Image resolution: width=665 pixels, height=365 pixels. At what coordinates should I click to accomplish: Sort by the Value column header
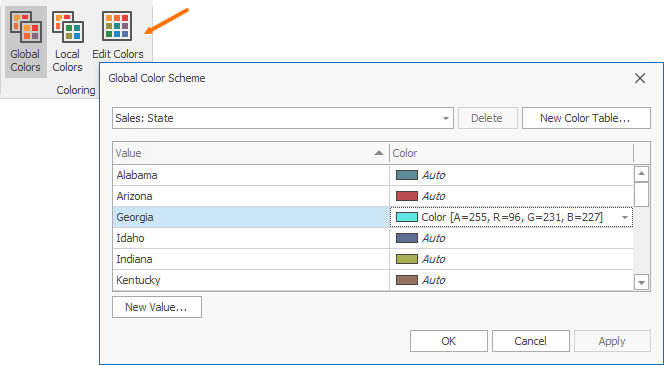point(251,153)
